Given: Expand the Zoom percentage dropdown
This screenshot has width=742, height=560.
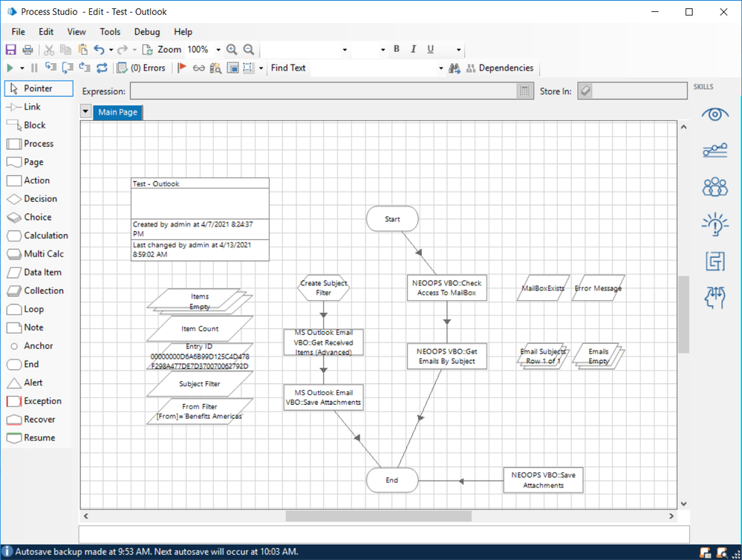Looking at the screenshot, I should 218,50.
